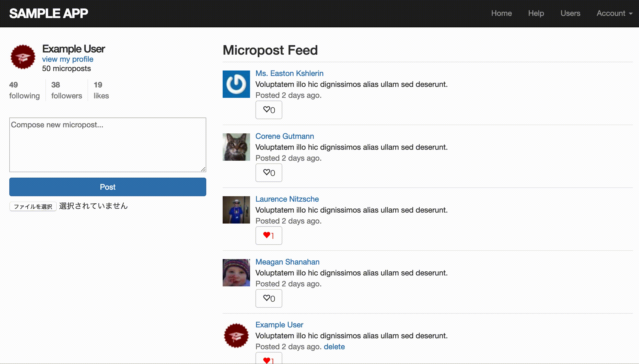Open the Help page
The height and width of the screenshot is (364, 639).
(x=536, y=13)
